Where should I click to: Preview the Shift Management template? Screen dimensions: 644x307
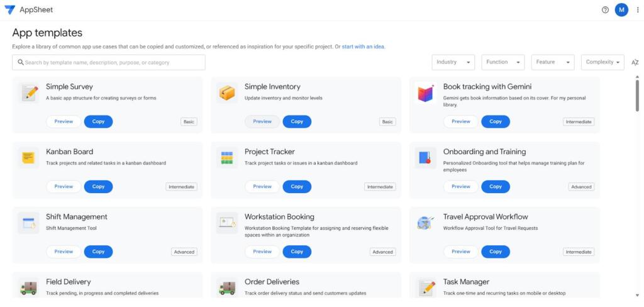[x=64, y=252]
